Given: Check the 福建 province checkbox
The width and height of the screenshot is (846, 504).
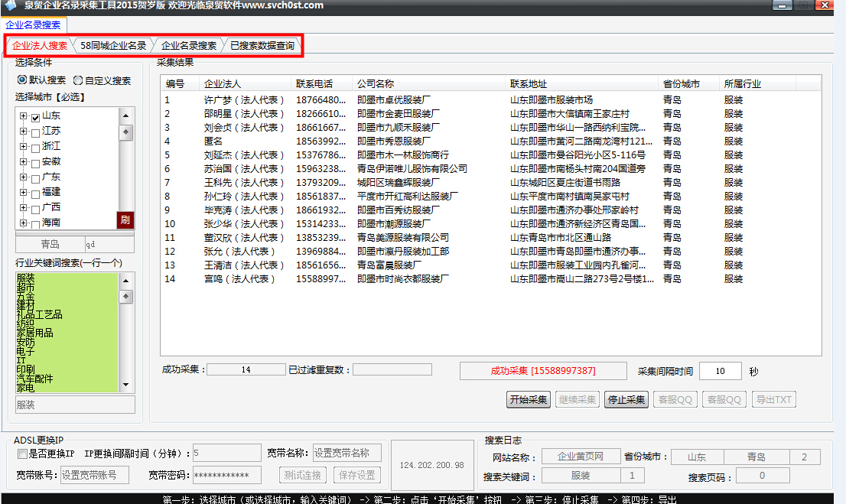Looking at the screenshot, I should coord(36,193).
